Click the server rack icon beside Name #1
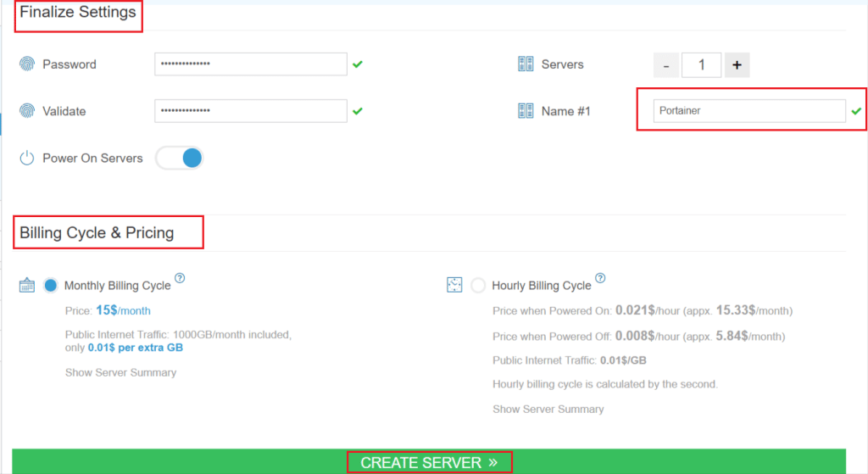The image size is (868, 474). click(x=526, y=111)
